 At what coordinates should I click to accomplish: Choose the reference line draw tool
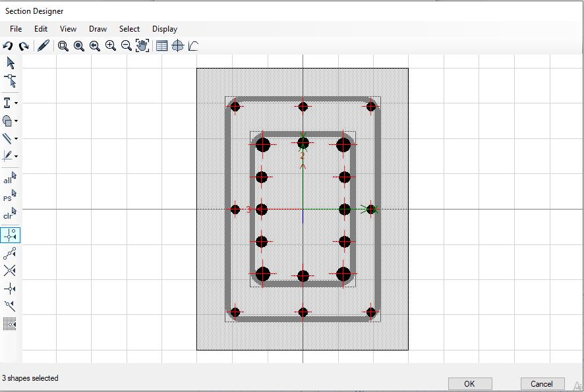pos(7,156)
